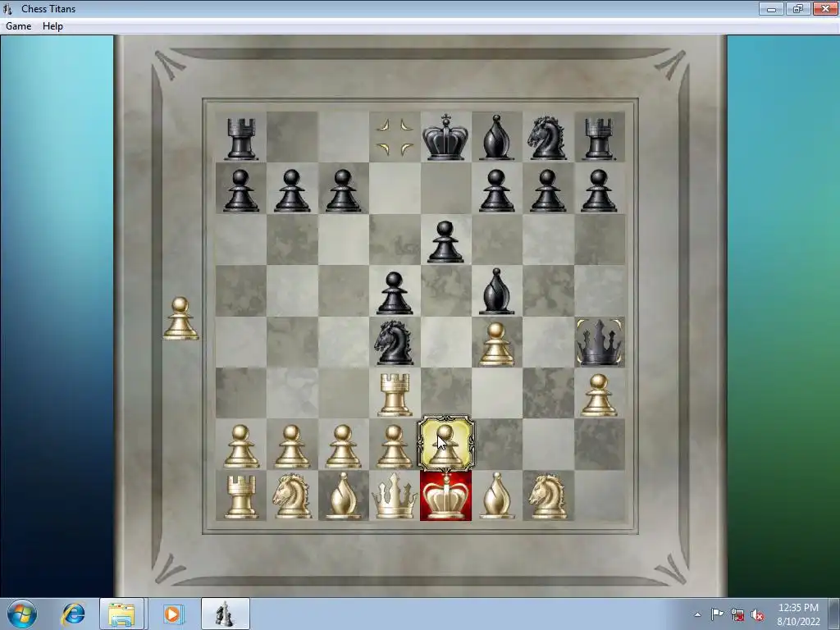Click the white pawn on c2
The image size is (840, 630).
(x=344, y=447)
